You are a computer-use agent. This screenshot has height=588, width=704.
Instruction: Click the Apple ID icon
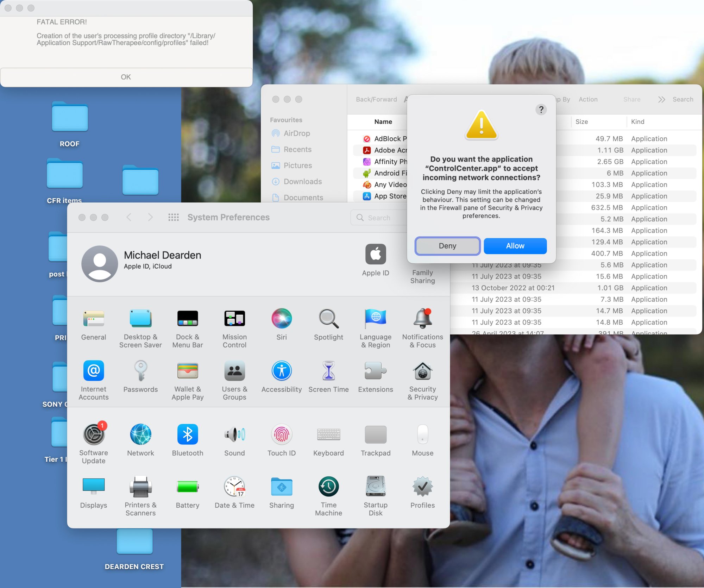click(375, 254)
